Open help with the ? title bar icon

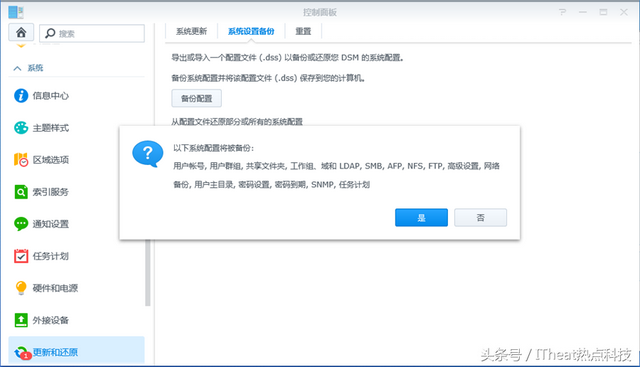[562, 12]
